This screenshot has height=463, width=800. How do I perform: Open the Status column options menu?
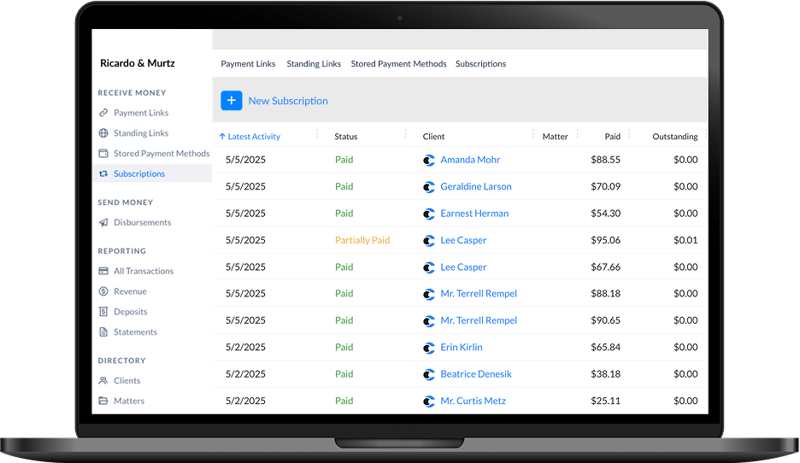(x=404, y=136)
